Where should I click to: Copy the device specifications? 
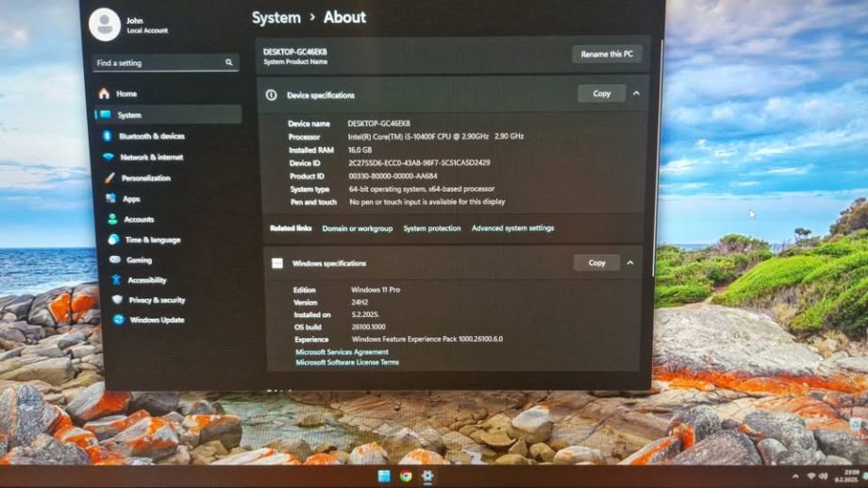602,93
